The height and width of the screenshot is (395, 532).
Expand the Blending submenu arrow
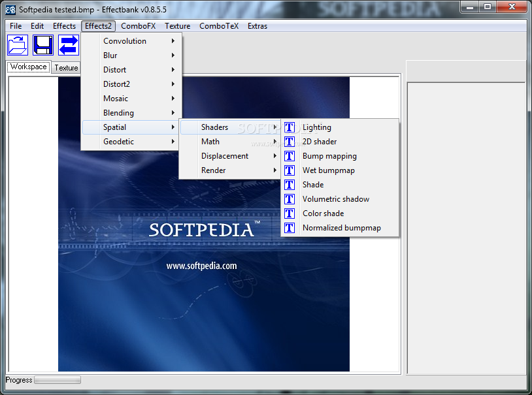(x=173, y=112)
